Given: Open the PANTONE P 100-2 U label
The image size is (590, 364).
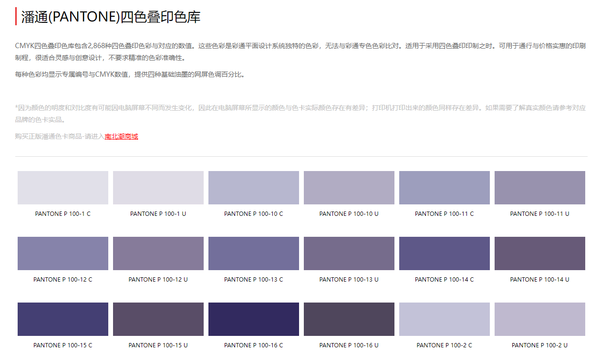Looking at the screenshot, I should click(x=540, y=345).
